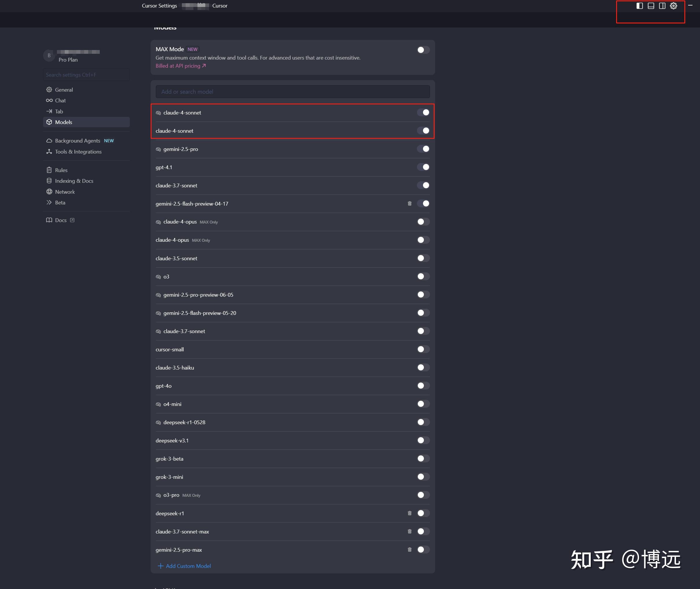
Task: Enable the MAX Mode toggle
Action: (423, 50)
